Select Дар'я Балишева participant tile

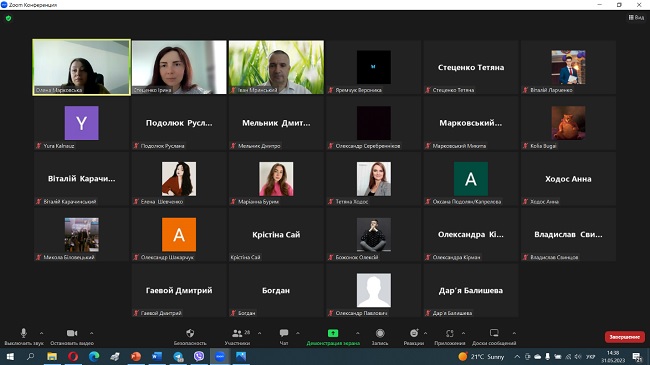471,290
